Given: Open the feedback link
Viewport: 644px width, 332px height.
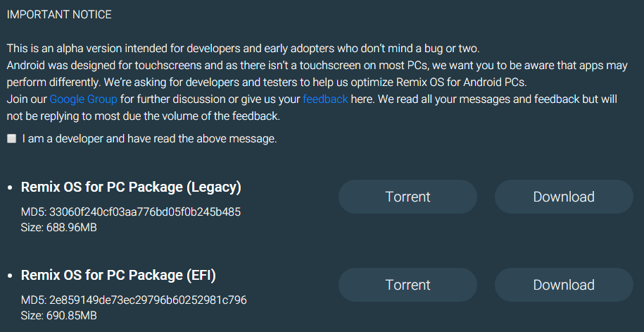Looking at the screenshot, I should pos(325,99).
